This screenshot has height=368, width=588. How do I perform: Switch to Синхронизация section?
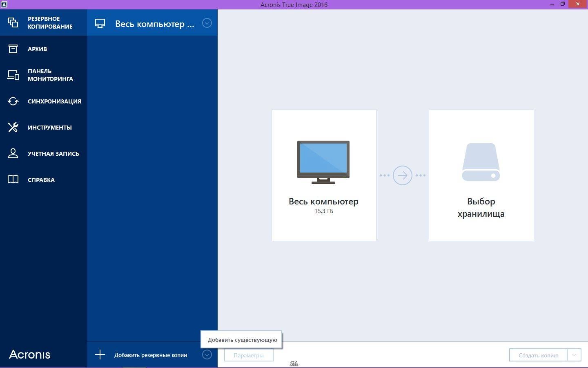click(43, 101)
